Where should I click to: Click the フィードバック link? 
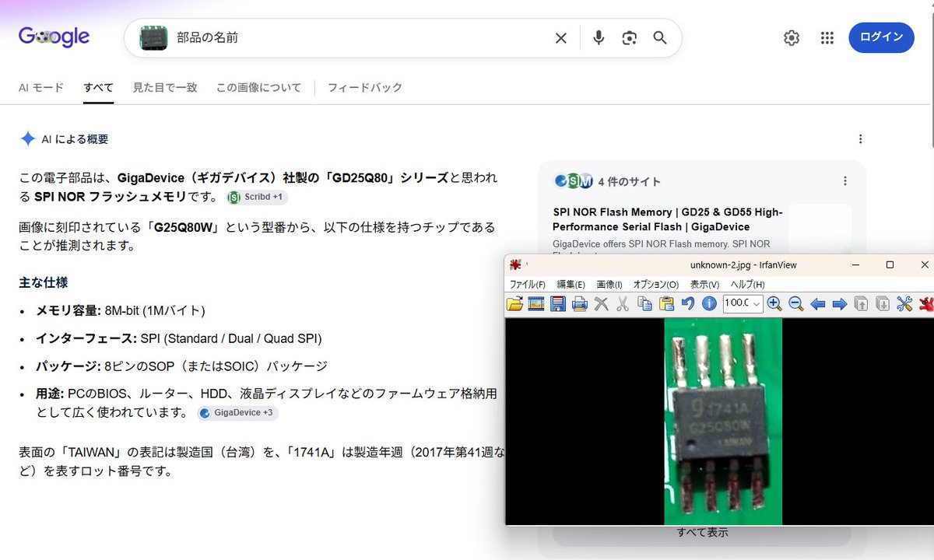pos(365,87)
